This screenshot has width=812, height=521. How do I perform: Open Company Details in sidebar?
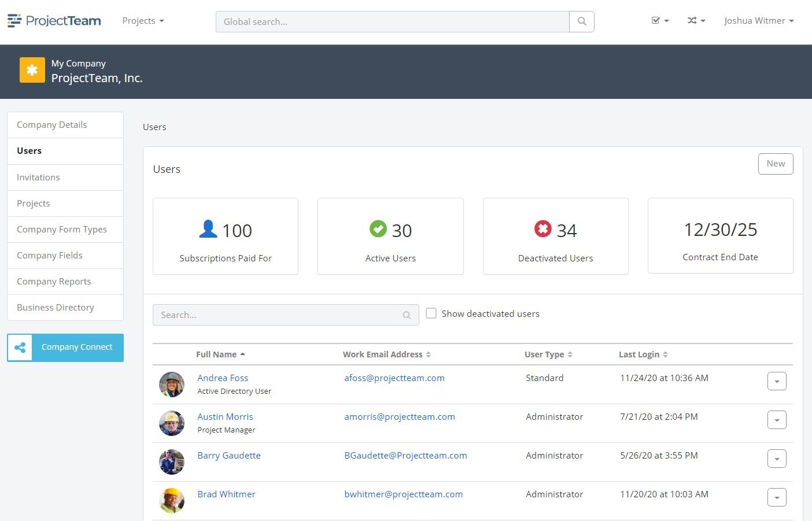tap(65, 125)
